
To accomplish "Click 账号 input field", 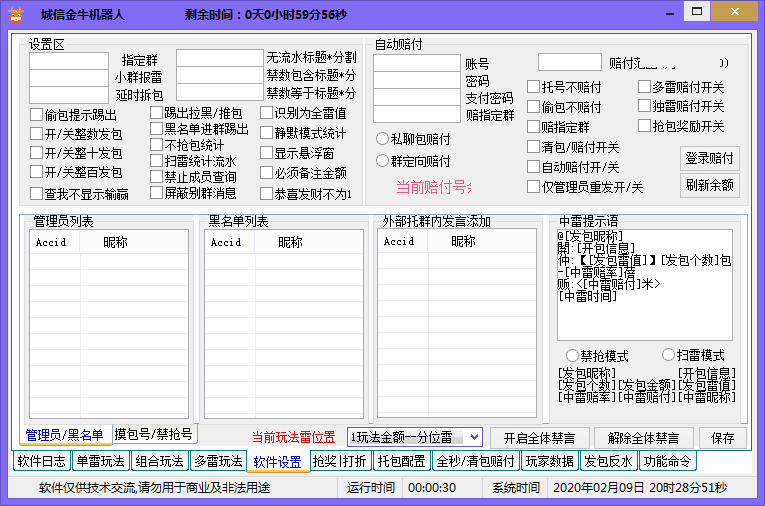I will click(417, 63).
